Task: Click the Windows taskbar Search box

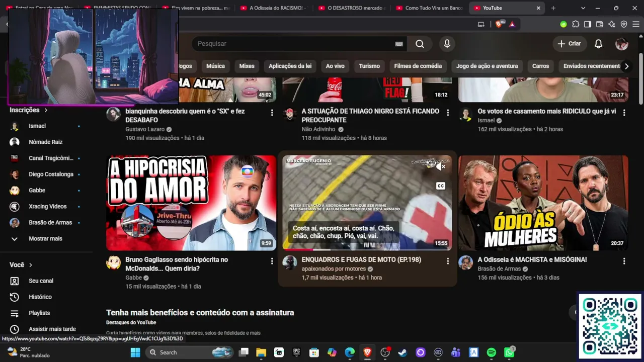Action: pyautogui.click(x=189, y=352)
